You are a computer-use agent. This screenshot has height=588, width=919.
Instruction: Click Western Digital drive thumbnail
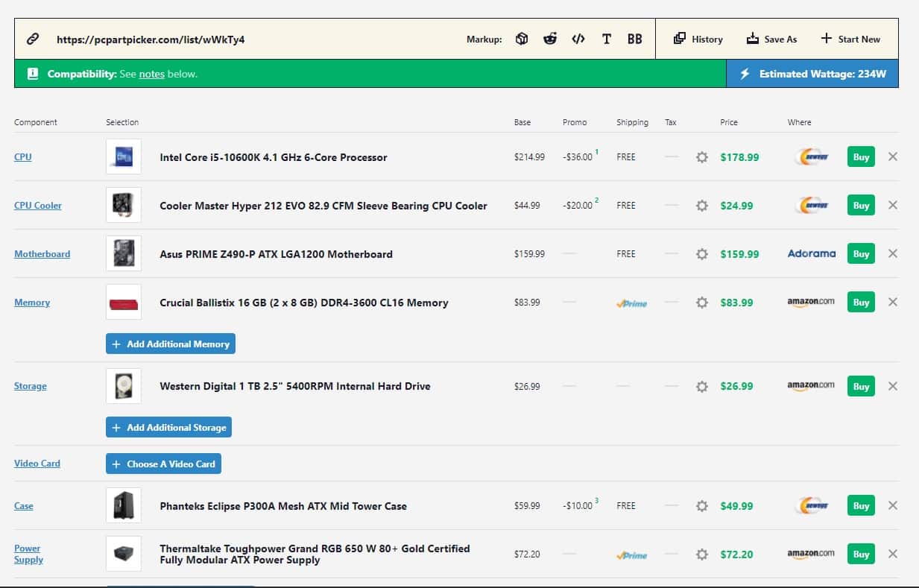[x=124, y=386]
